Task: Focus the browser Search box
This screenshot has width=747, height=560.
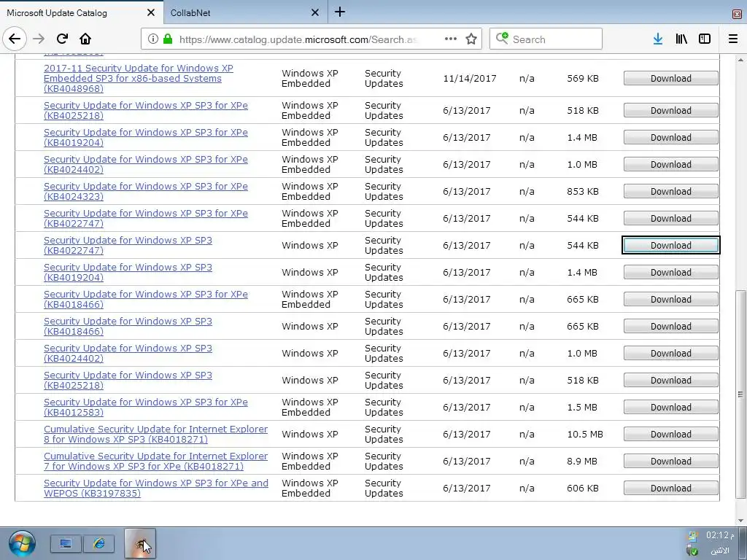Action: [546, 39]
